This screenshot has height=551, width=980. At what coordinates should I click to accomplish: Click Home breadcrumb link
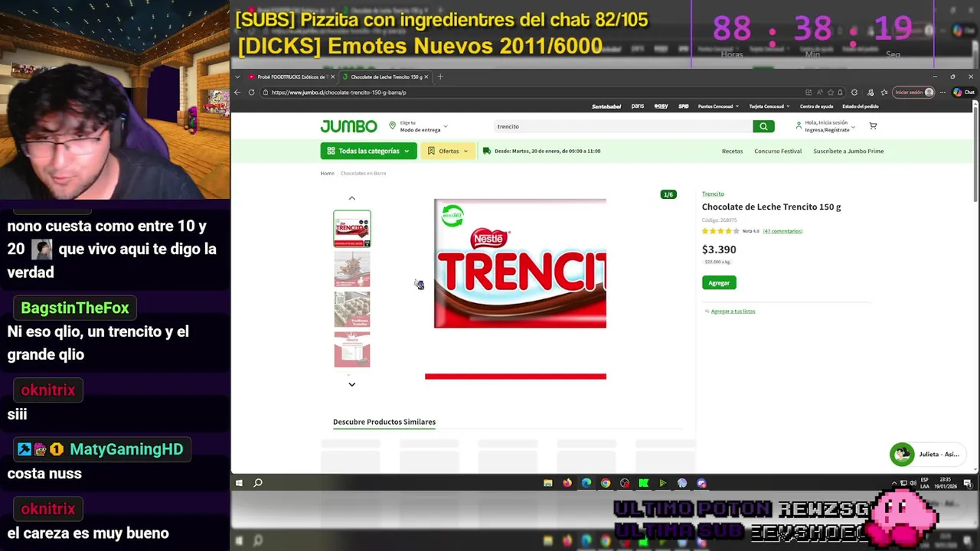point(327,173)
